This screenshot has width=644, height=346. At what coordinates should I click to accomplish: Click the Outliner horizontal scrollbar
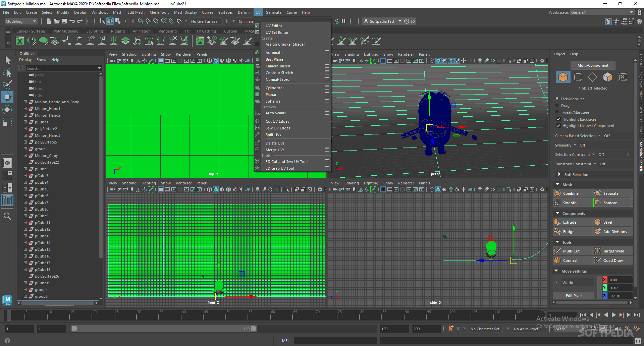(x=58, y=303)
